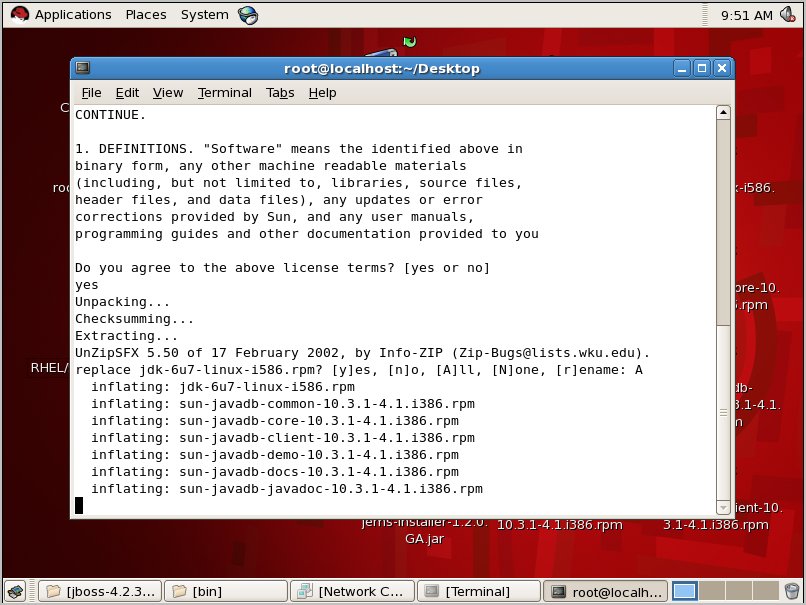806x605 pixels.
Task: Open the Tabs menu in terminal
Action: [280, 93]
